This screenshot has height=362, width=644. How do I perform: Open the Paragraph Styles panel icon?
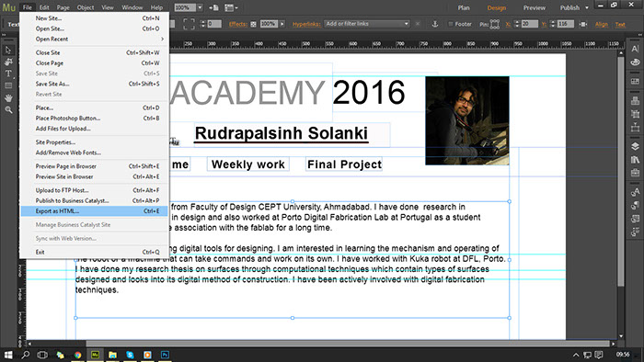pos(635,205)
